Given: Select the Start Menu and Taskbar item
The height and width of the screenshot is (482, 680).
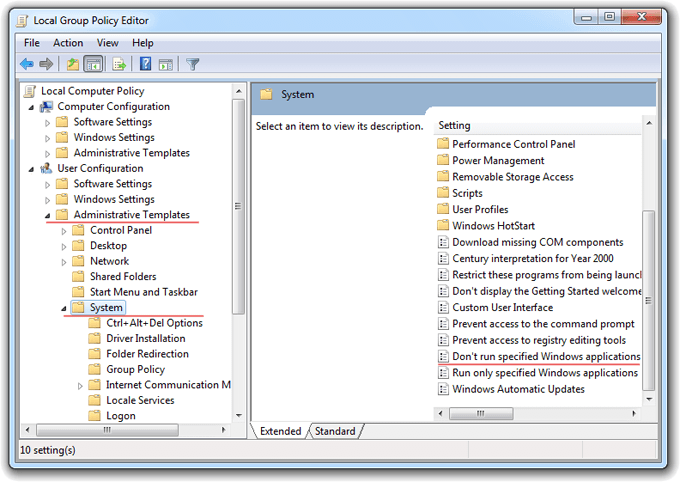Looking at the screenshot, I should point(144,292).
